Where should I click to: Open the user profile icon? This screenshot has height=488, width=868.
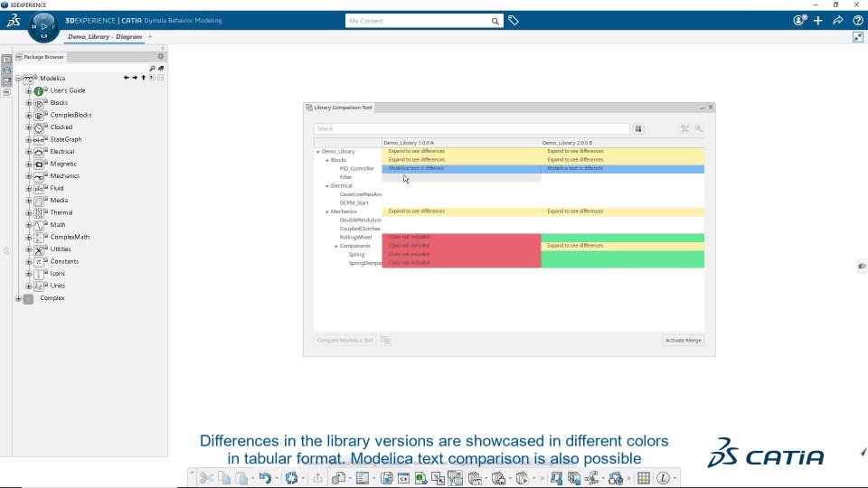click(799, 21)
